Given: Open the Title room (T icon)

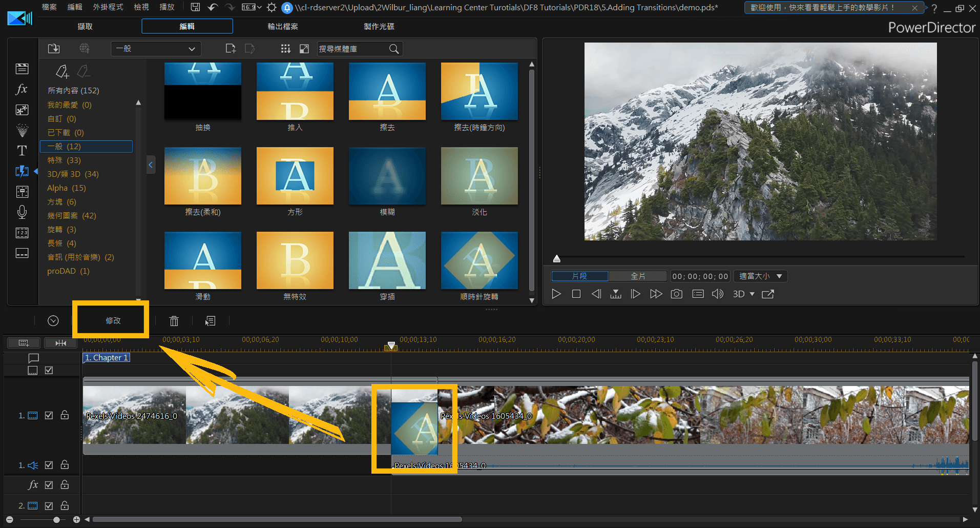Looking at the screenshot, I should pos(22,151).
